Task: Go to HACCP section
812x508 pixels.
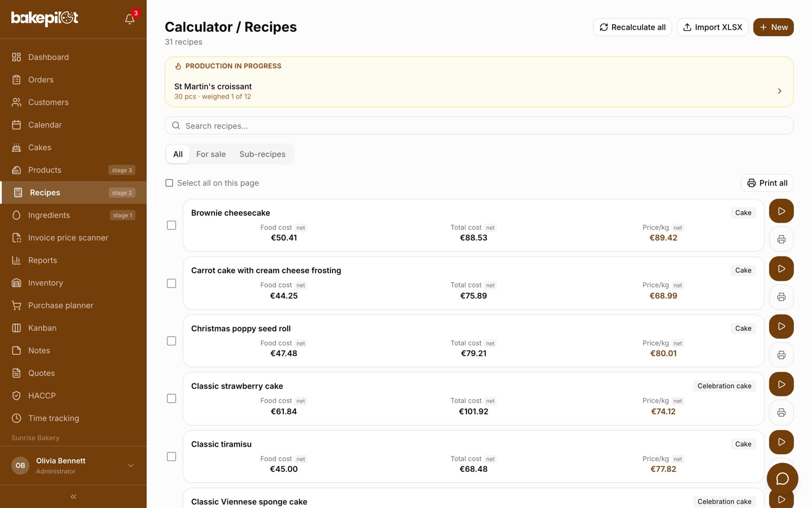Action: click(x=73, y=396)
